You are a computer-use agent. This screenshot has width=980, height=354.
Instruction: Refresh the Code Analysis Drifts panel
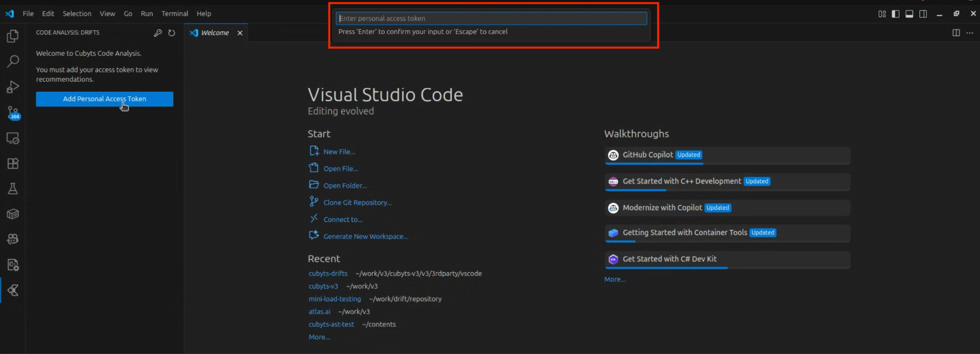point(172,33)
